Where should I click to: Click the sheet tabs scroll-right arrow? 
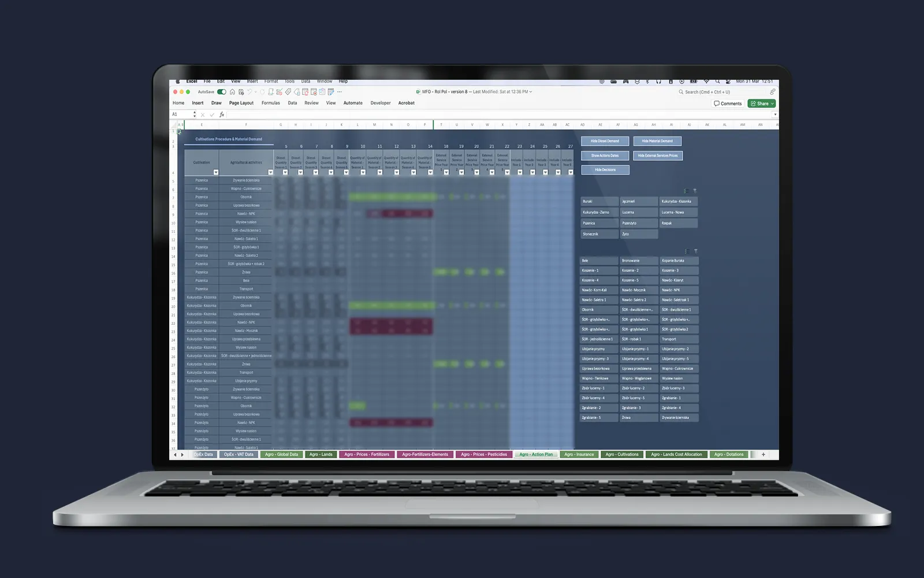(x=182, y=455)
